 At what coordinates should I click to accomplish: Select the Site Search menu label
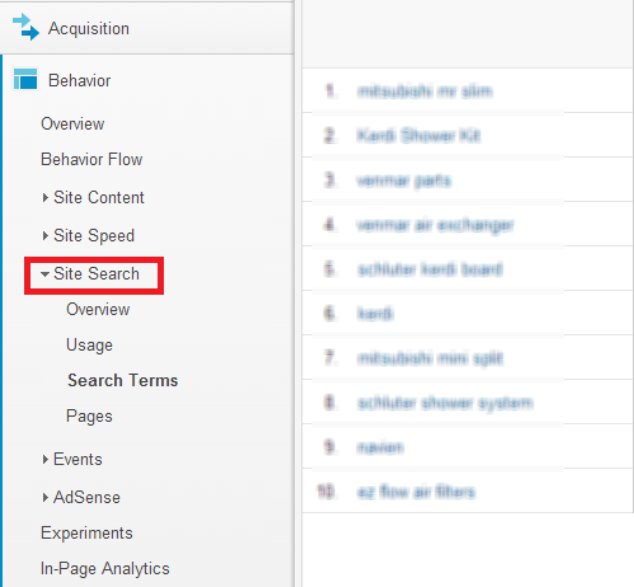(x=97, y=274)
